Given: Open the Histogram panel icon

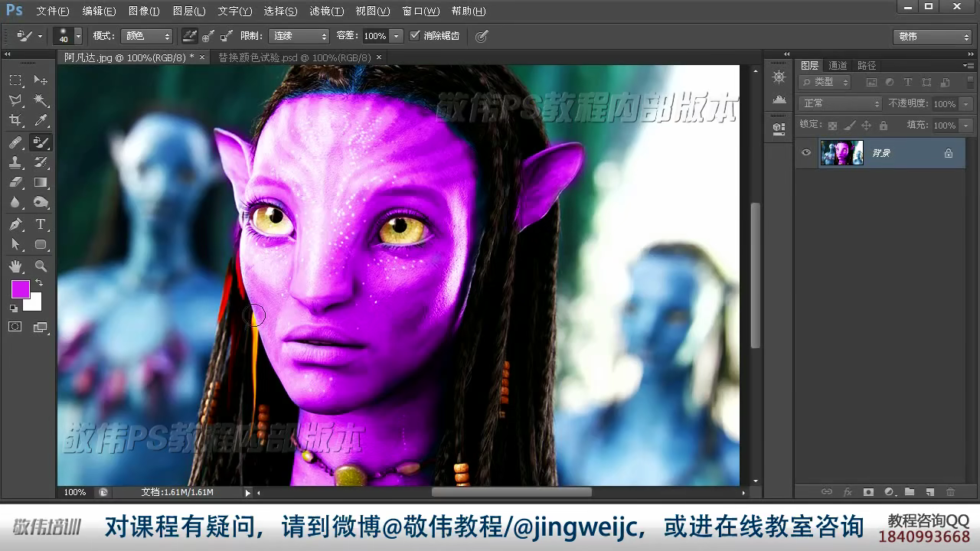Looking at the screenshot, I should (x=779, y=99).
